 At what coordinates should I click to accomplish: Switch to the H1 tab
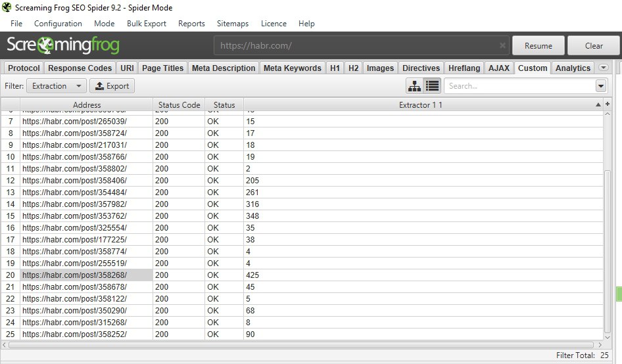pyautogui.click(x=335, y=68)
